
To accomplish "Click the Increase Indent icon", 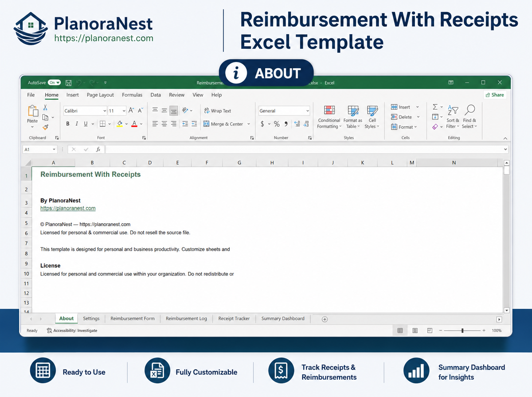I will pyautogui.click(x=195, y=124).
